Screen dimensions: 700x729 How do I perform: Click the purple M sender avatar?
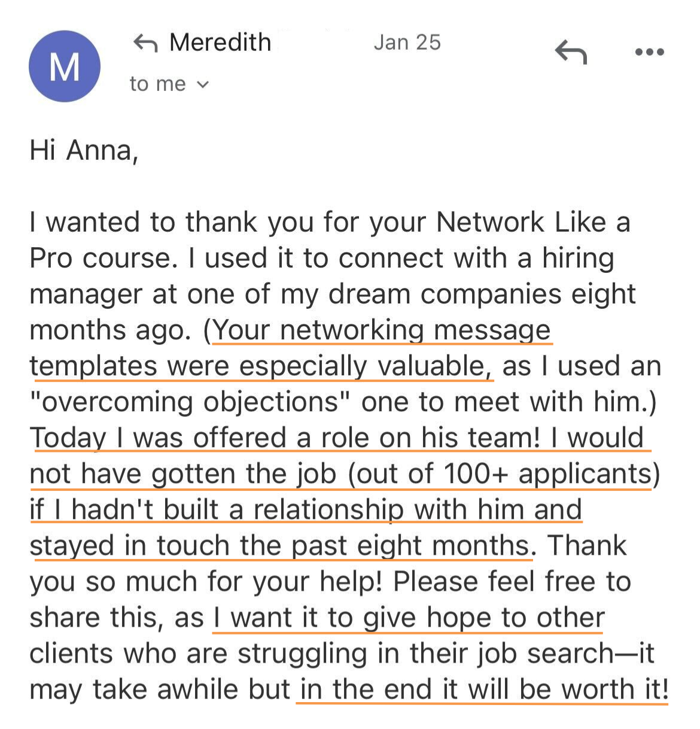coord(65,66)
